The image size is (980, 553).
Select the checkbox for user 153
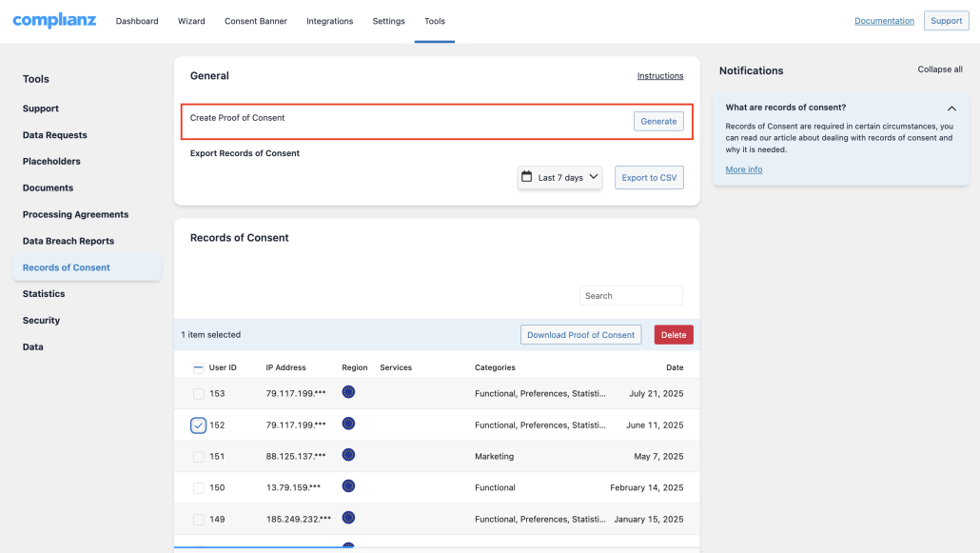(198, 394)
